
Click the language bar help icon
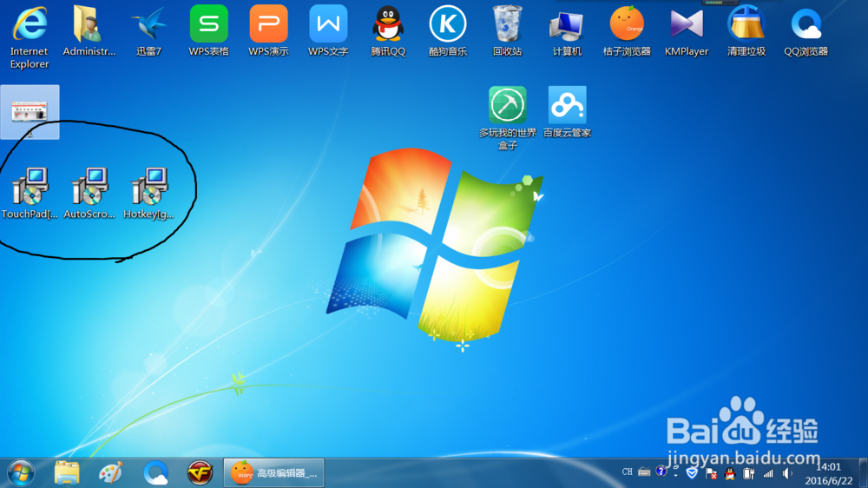pyautogui.click(x=661, y=471)
